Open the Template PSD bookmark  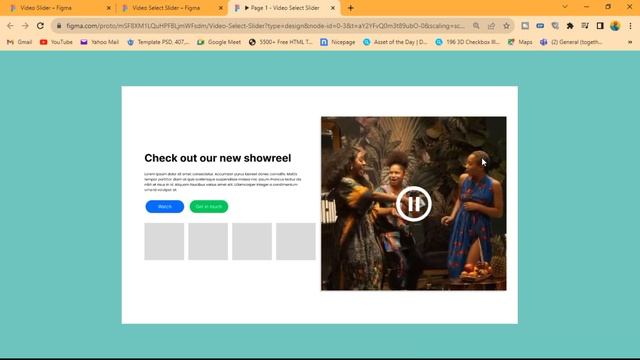pos(158,42)
